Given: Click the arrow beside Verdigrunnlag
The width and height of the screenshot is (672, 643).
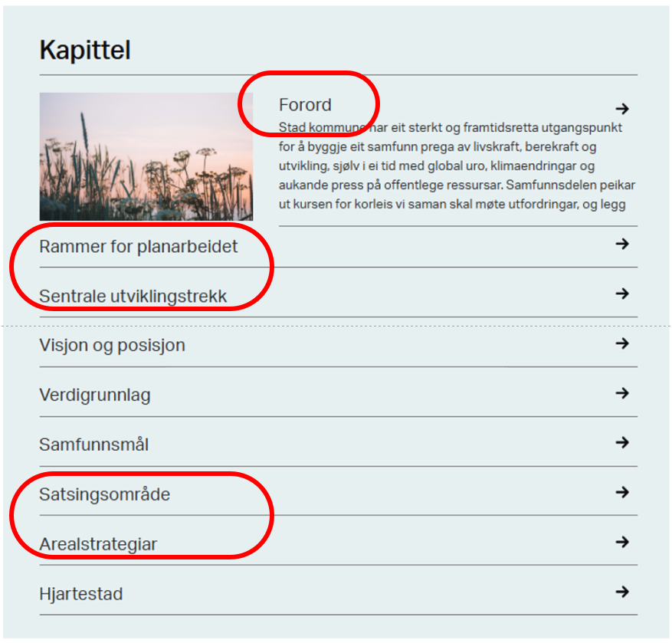Looking at the screenshot, I should [621, 393].
